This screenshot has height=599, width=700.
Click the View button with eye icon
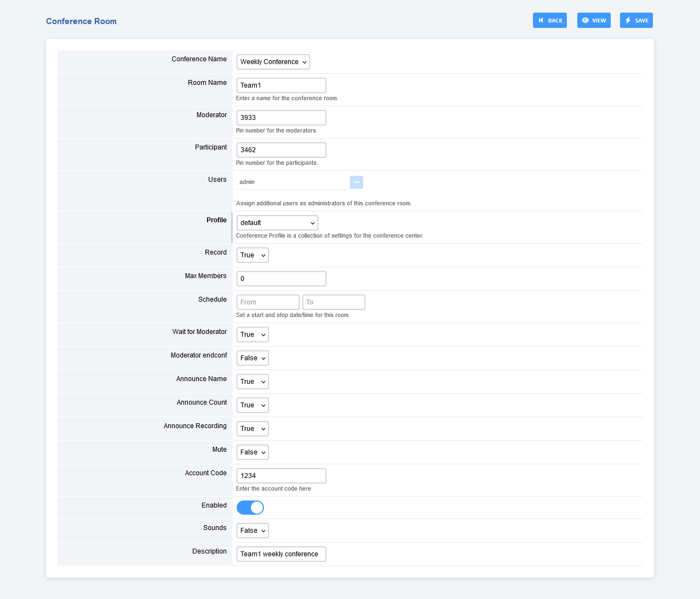point(594,20)
